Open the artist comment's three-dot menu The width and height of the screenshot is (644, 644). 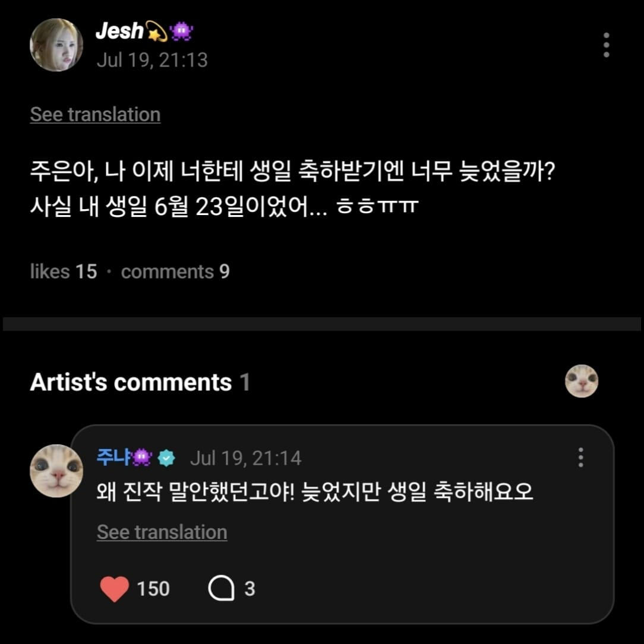(580, 457)
